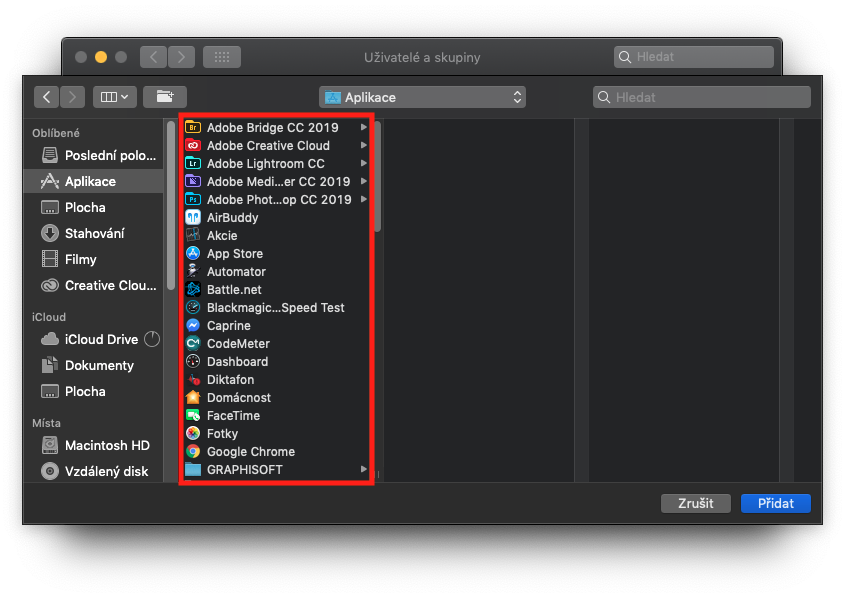
Task: Select the Domácnost app icon
Action: 193,398
